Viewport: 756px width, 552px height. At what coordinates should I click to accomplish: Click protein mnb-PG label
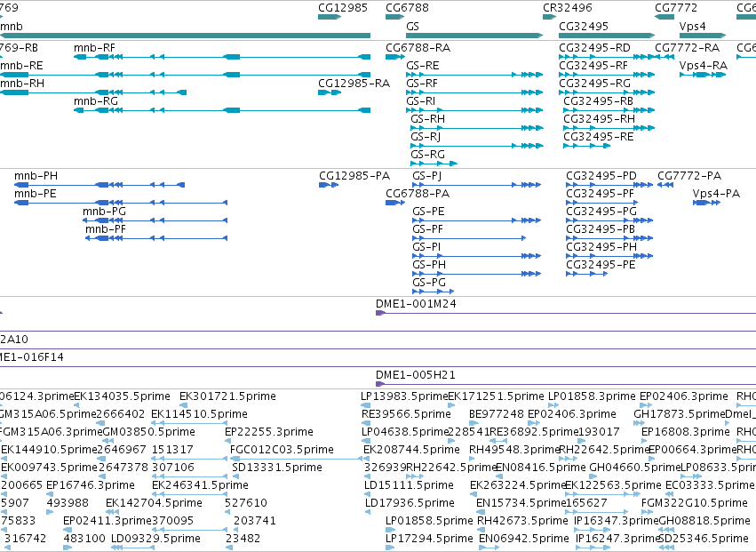tap(104, 212)
